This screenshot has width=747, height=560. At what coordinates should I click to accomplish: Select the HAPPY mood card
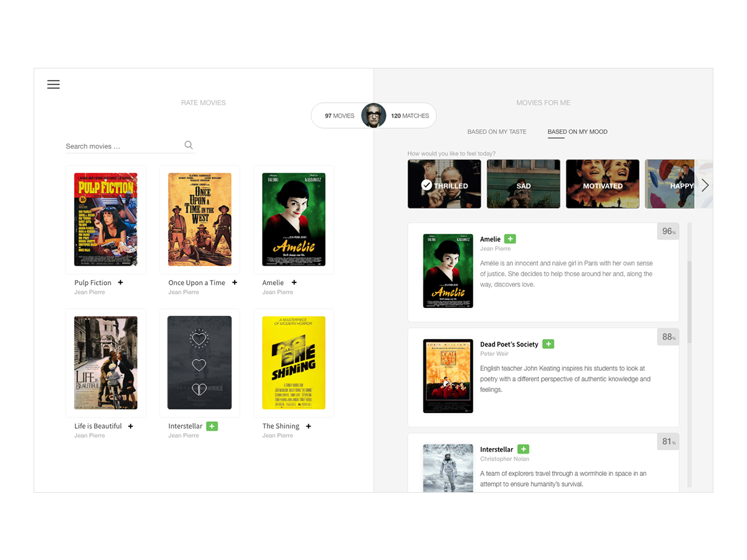tap(670, 184)
